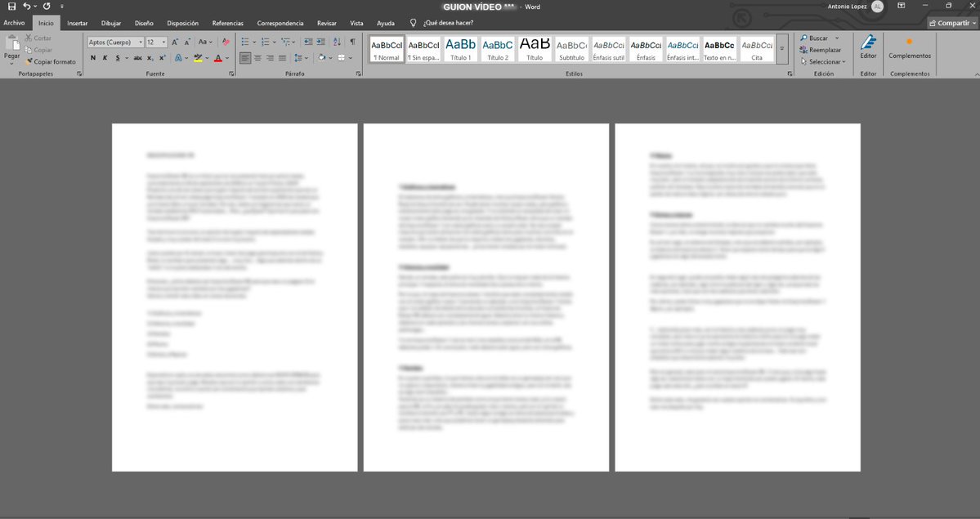The image size is (980, 519).
Task: Justify the paragraph text
Action: [282, 58]
